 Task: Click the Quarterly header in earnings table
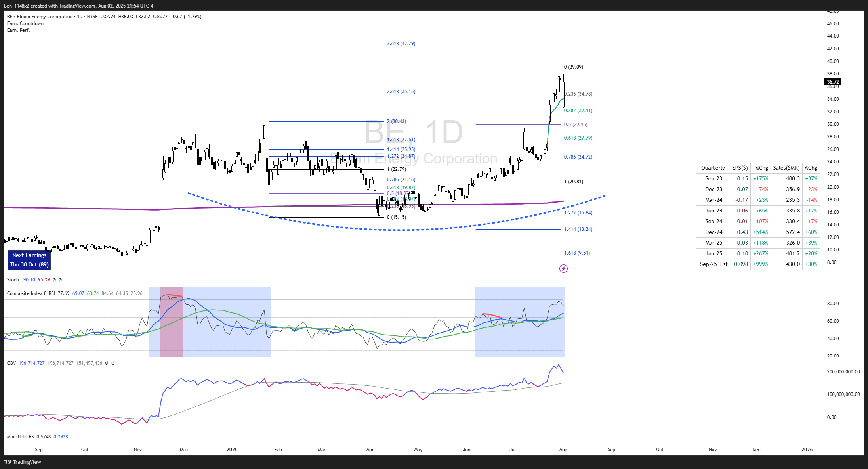click(x=713, y=168)
